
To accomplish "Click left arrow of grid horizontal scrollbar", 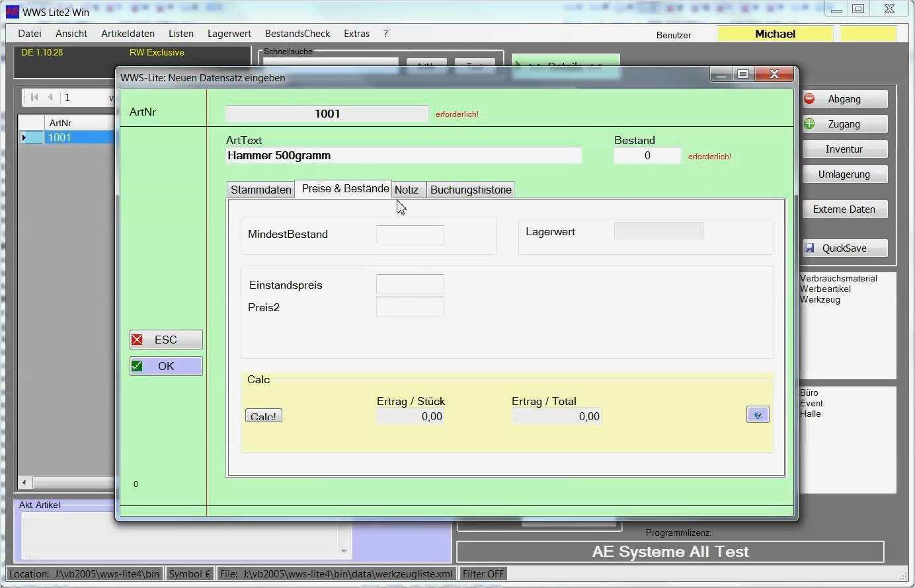I will 24,483.
